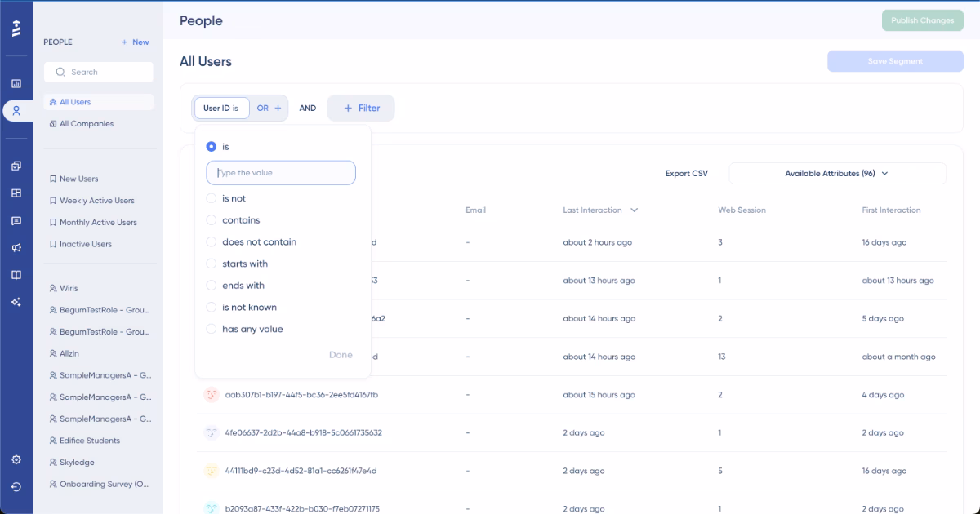Image resolution: width=980 pixels, height=514 pixels.
Task: Pick the "ends with" radio option
Action: click(x=212, y=286)
